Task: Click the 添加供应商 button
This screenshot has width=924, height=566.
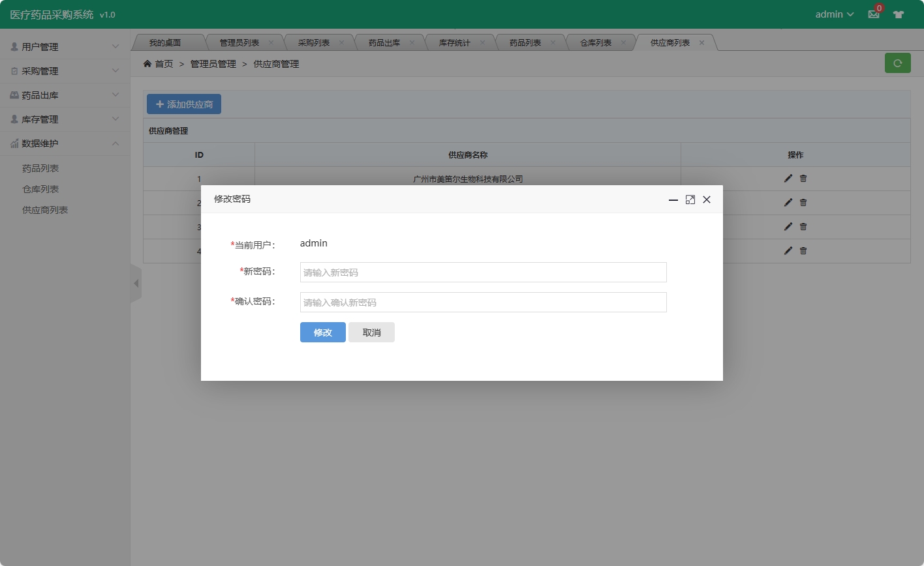Action: click(x=183, y=104)
